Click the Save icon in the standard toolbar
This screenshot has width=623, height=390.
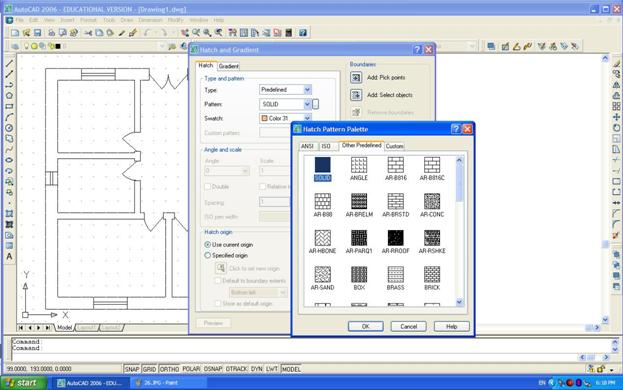(38, 33)
